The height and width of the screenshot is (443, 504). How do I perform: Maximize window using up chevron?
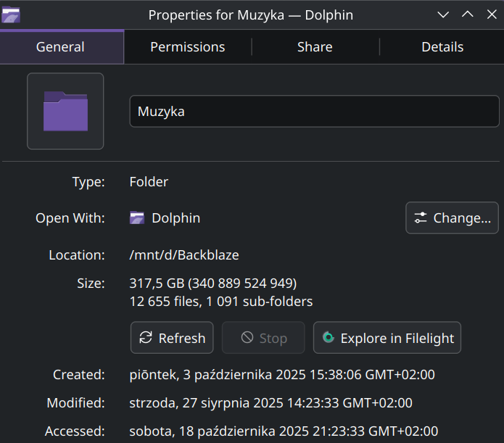pos(467,15)
